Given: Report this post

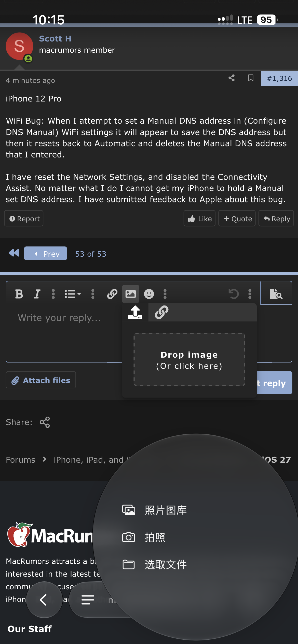Looking at the screenshot, I should (x=24, y=218).
